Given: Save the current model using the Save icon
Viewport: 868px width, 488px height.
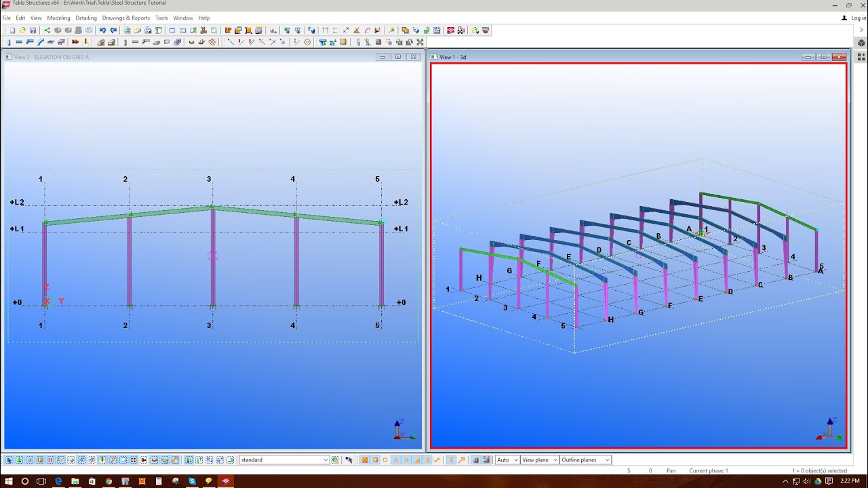Looking at the screenshot, I should (x=33, y=30).
